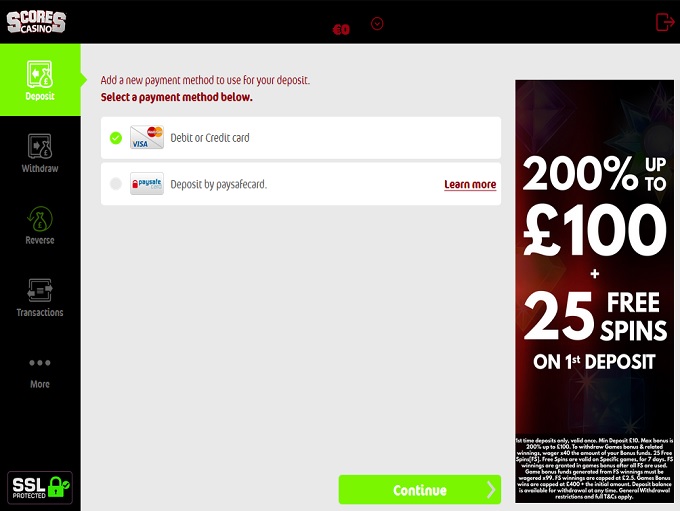Screen dimensions: 680x511
Task: Click the arrow on Continue button
Action: [x=490, y=490]
